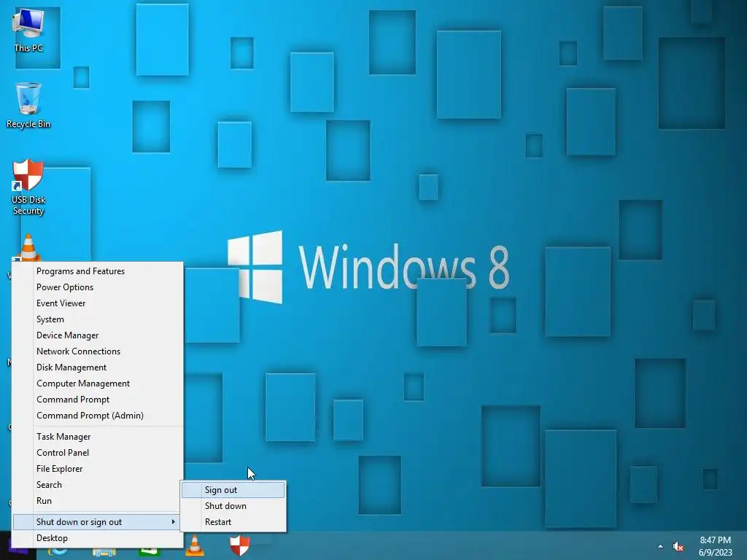Show hidden system tray icons arrow

pos(660,547)
